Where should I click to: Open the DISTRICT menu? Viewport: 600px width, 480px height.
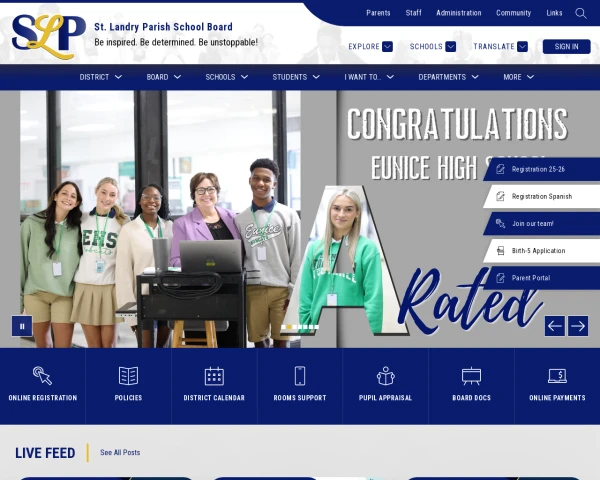(101, 77)
